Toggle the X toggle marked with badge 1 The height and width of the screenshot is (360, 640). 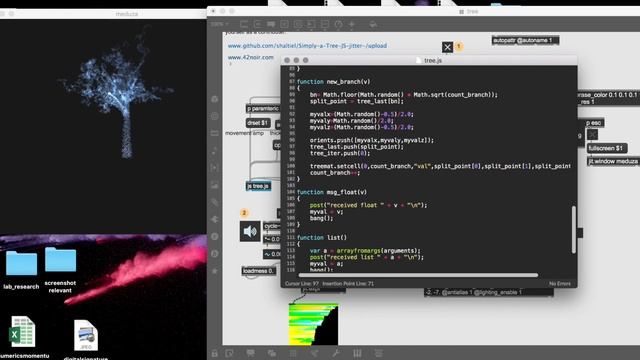tap(447, 47)
